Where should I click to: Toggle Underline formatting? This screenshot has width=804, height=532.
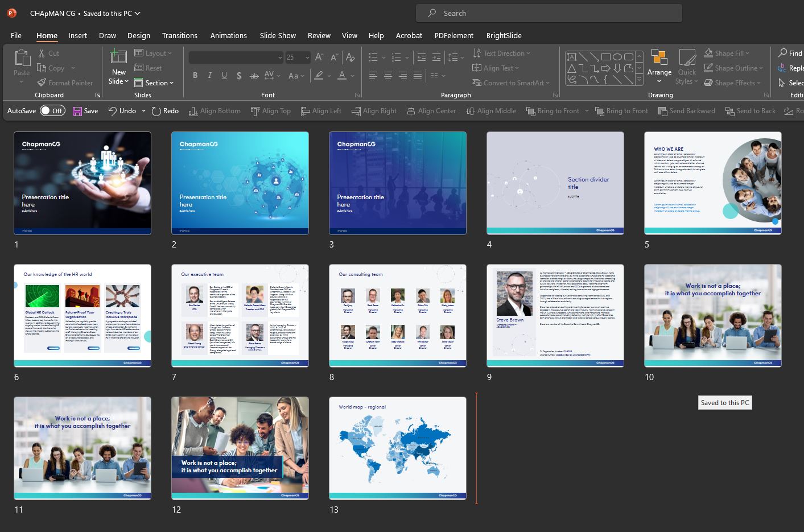point(224,75)
